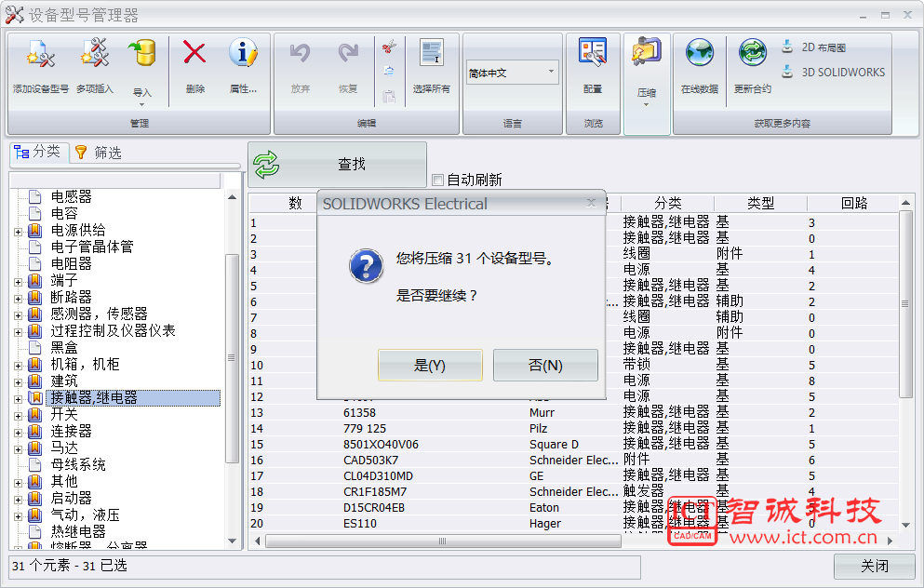The image size is (924, 588).
Task: Click the red X 删除 (delete) icon
Action: [194, 56]
